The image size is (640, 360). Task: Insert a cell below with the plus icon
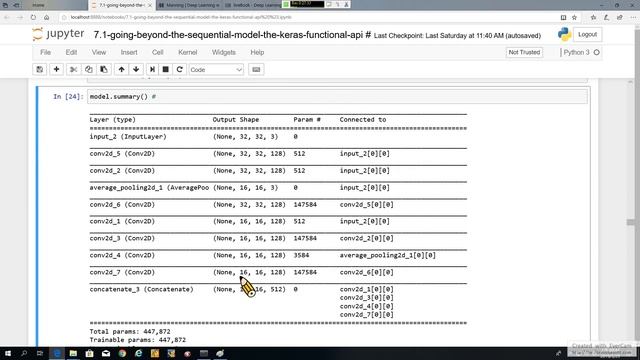56,69
